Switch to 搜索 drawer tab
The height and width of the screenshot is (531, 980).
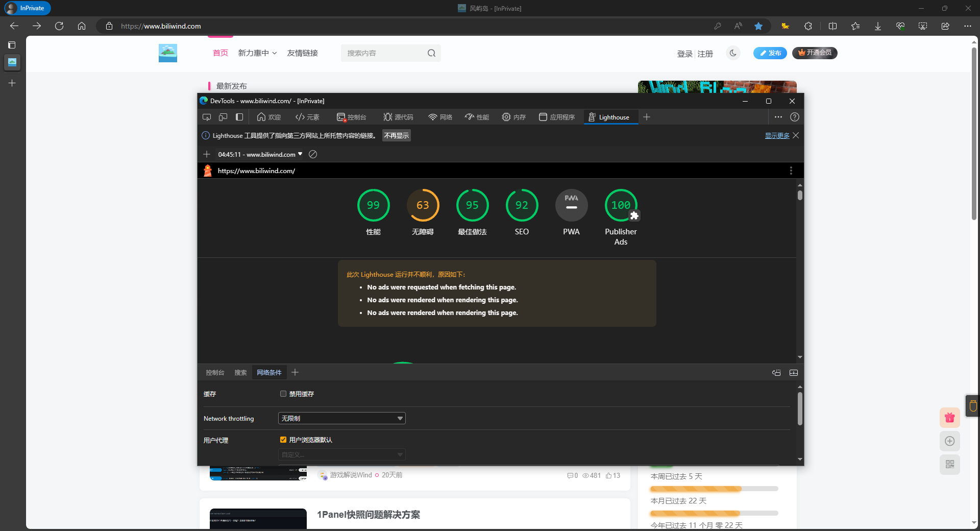(x=240, y=373)
